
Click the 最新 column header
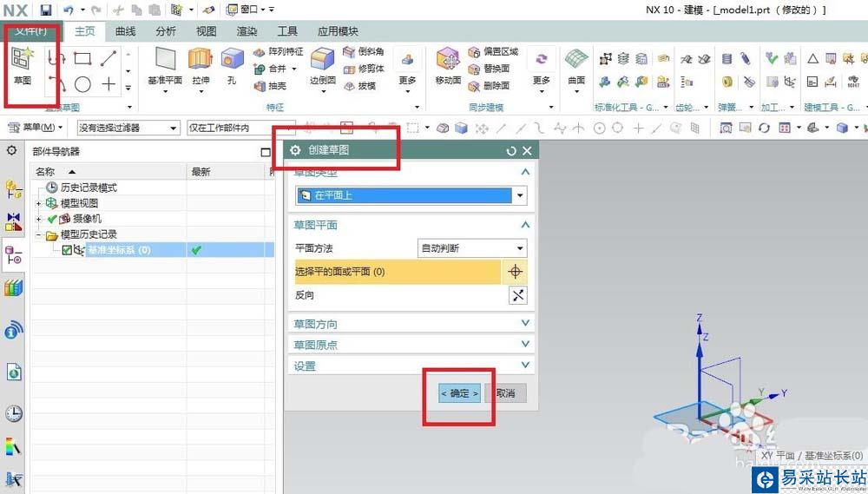point(227,172)
